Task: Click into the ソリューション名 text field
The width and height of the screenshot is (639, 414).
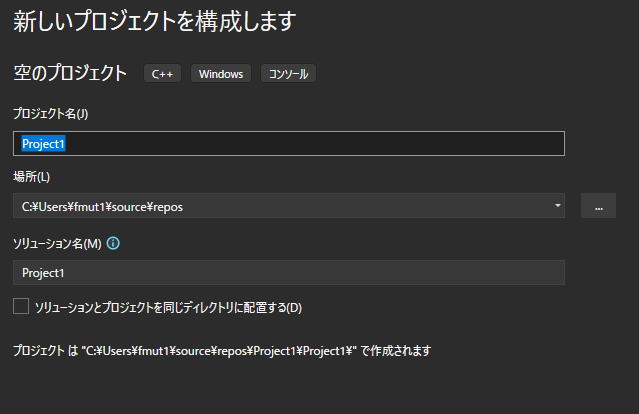Action: click(x=288, y=272)
